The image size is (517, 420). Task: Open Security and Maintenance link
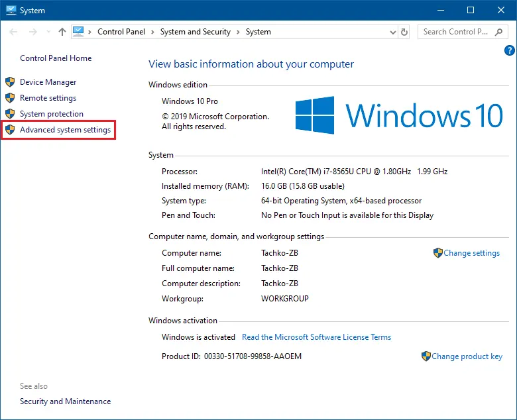pyautogui.click(x=65, y=401)
